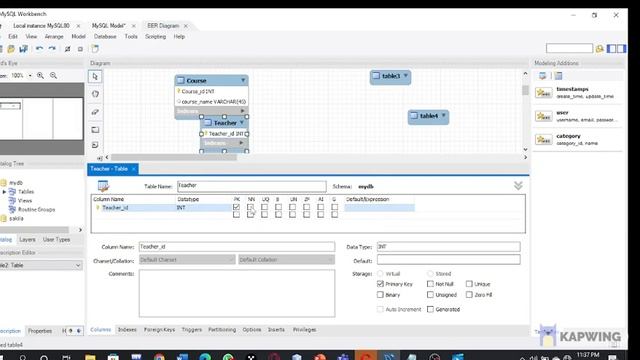Toggle the left sidebar panel view button

coord(611,49)
